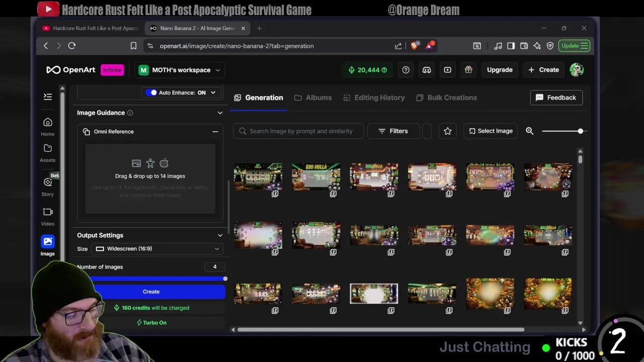This screenshot has width=644, height=362.
Task: Open MOTH's workspace dropdown
Action: point(180,70)
